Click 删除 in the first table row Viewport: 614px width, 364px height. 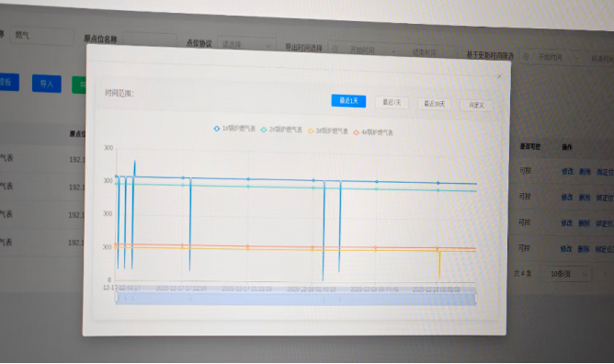(585, 172)
